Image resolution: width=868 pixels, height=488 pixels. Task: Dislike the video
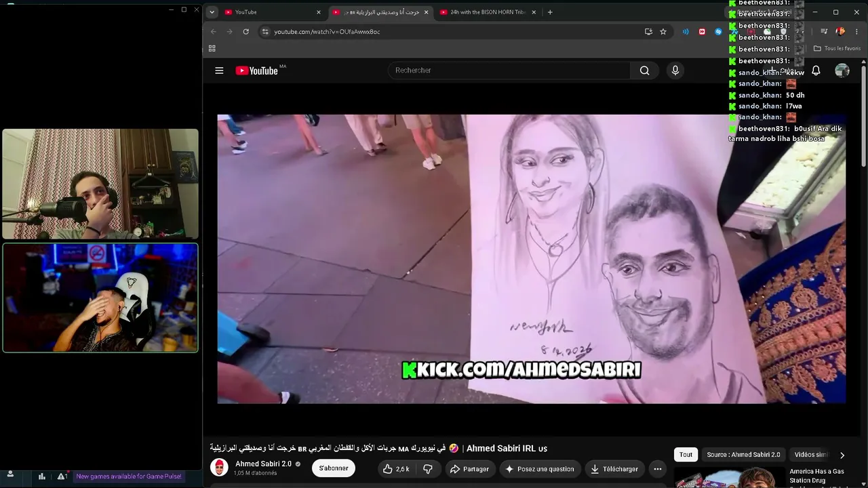point(428,469)
